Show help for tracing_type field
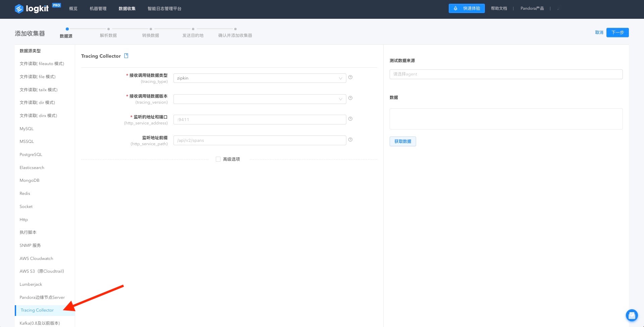The width and height of the screenshot is (644, 327). (x=350, y=77)
